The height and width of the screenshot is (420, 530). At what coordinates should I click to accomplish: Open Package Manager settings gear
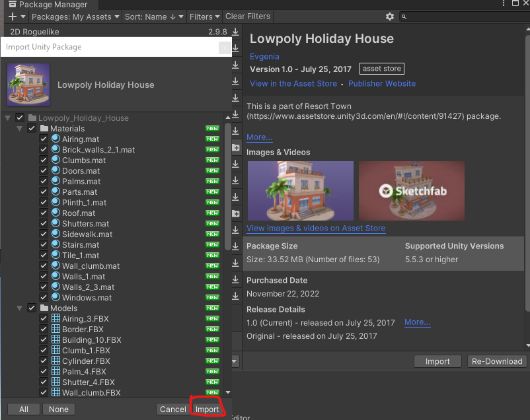tap(390, 17)
